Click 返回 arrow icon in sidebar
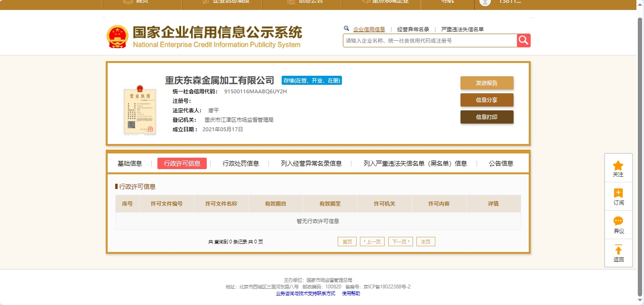The image size is (644, 305). click(618, 250)
